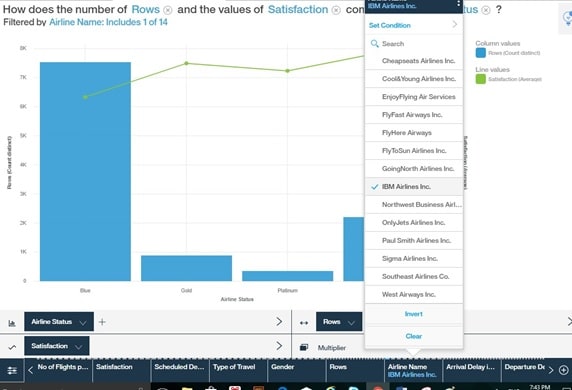Screen dimensions: 572x390
Task: Remove the Satisfaction field with its x icon
Action: point(336,10)
